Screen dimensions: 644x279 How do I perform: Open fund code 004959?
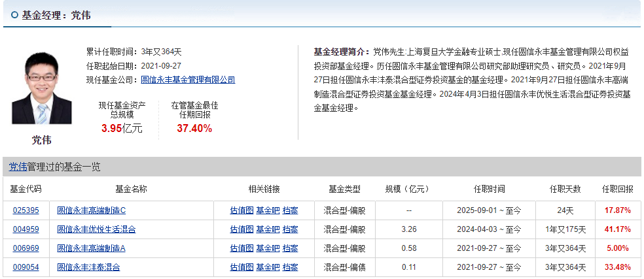tap(26, 229)
